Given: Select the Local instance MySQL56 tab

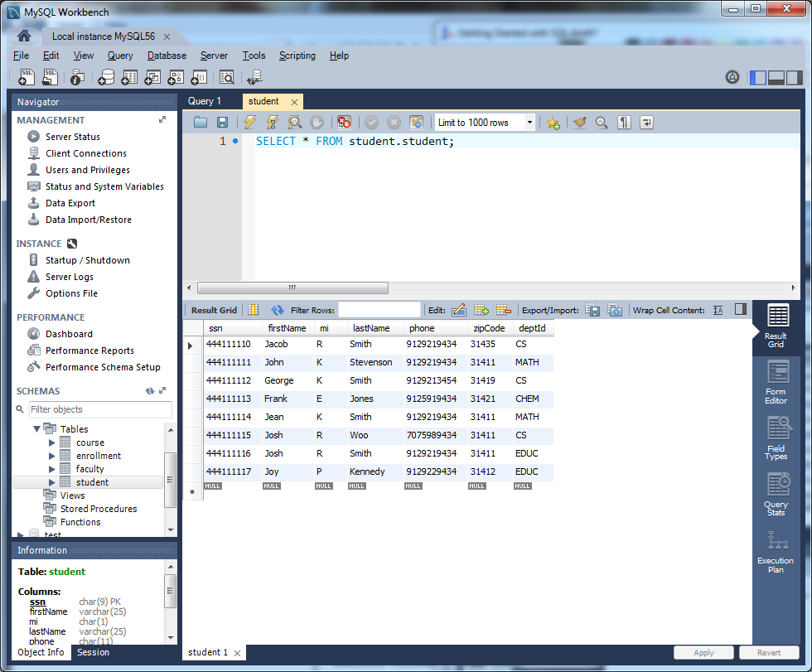Looking at the screenshot, I should click(x=104, y=36).
